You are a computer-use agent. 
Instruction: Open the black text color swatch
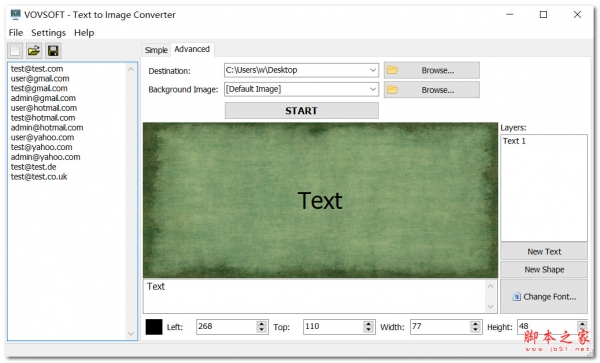coord(154,327)
